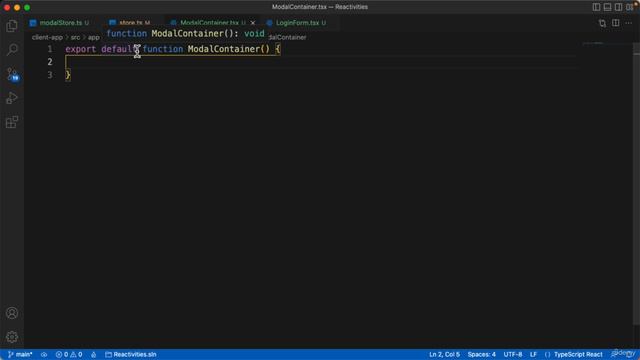Click app breadcrumb segment
Image resolution: width=640 pixels, height=360 pixels.
[x=94, y=37]
